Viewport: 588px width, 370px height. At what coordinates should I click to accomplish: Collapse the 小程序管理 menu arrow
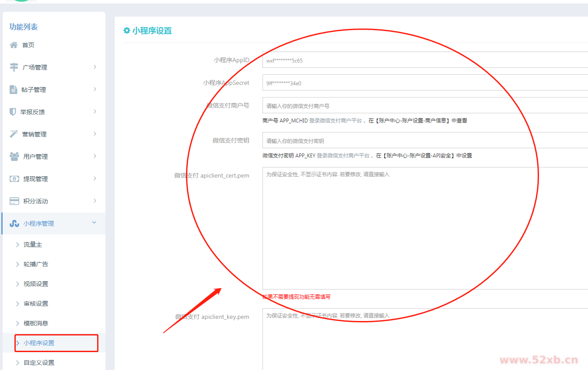(x=94, y=223)
